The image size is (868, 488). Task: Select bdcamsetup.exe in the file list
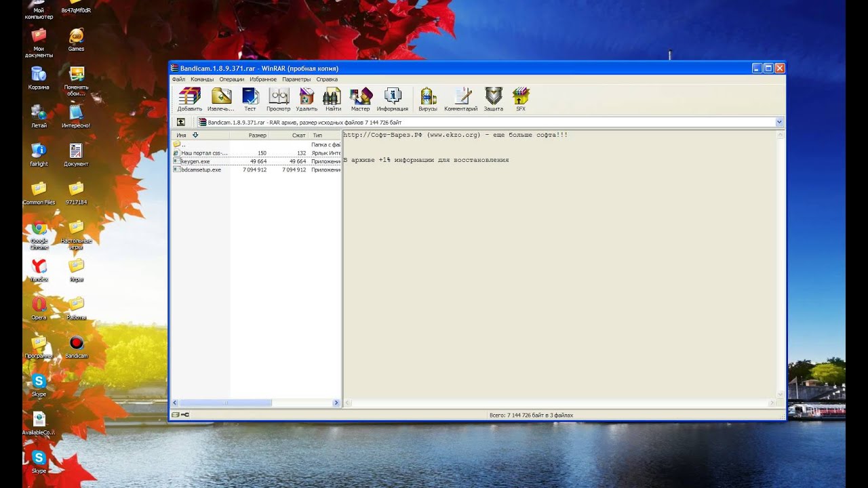click(256, 169)
